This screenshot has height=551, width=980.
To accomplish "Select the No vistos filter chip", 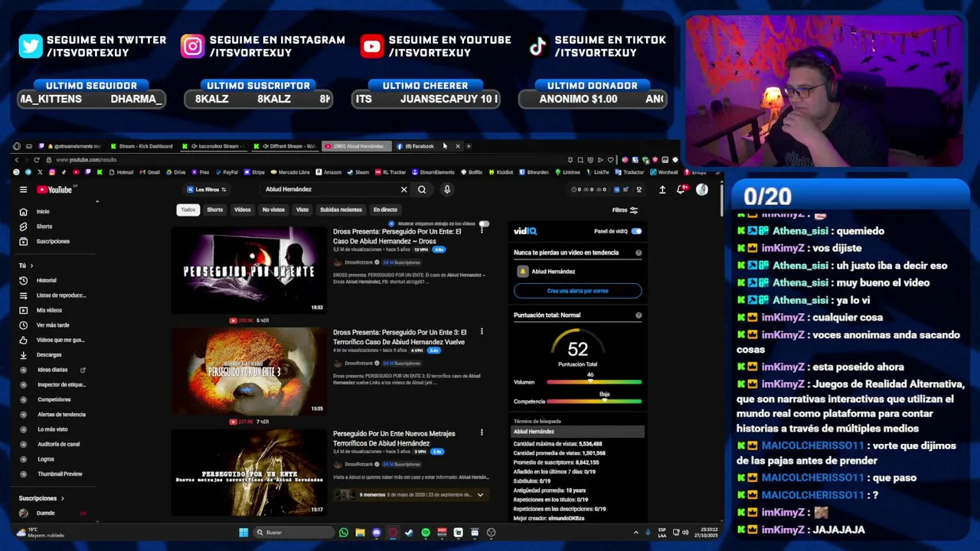I will point(273,210).
